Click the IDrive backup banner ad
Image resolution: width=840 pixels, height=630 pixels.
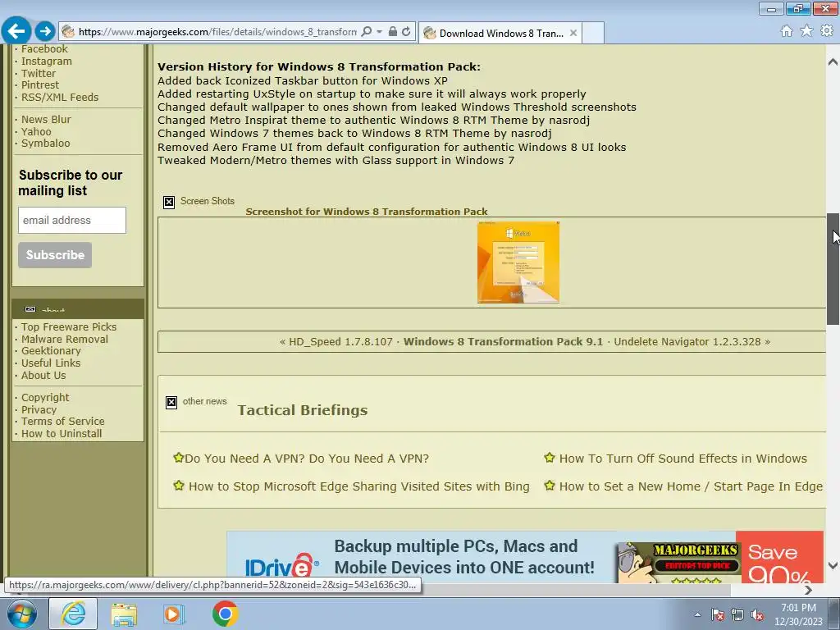[525, 557]
